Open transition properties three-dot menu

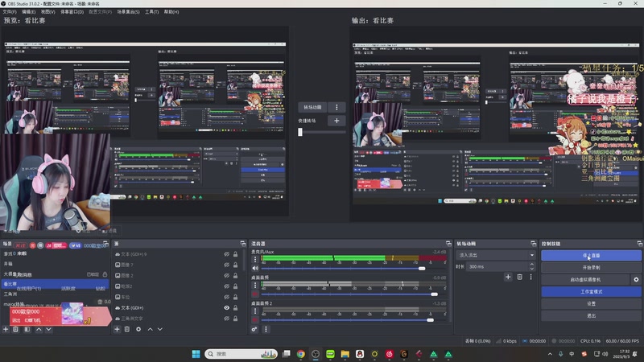click(x=530, y=277)
